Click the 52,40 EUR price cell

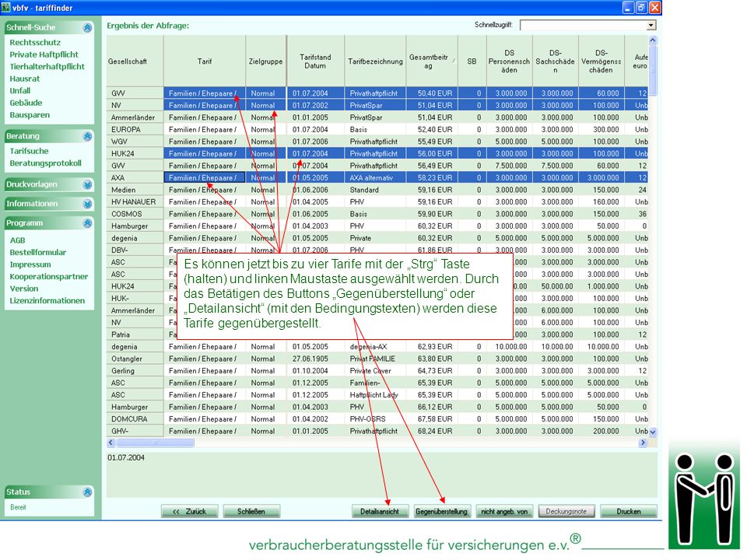pyautogui.click(x=432, y=130)
